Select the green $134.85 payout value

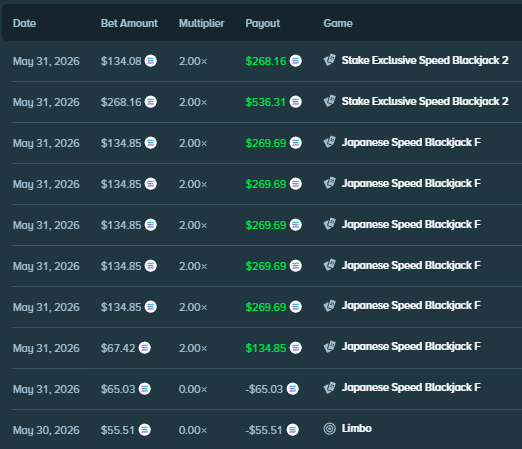point(266,348)
